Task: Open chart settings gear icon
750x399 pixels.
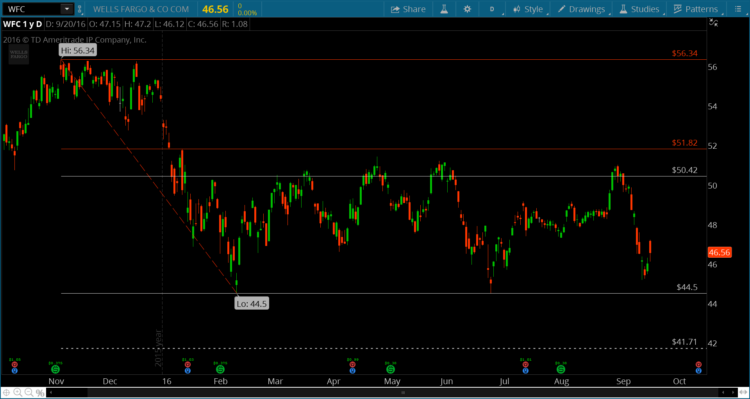Action: click(x=467, y=9)
